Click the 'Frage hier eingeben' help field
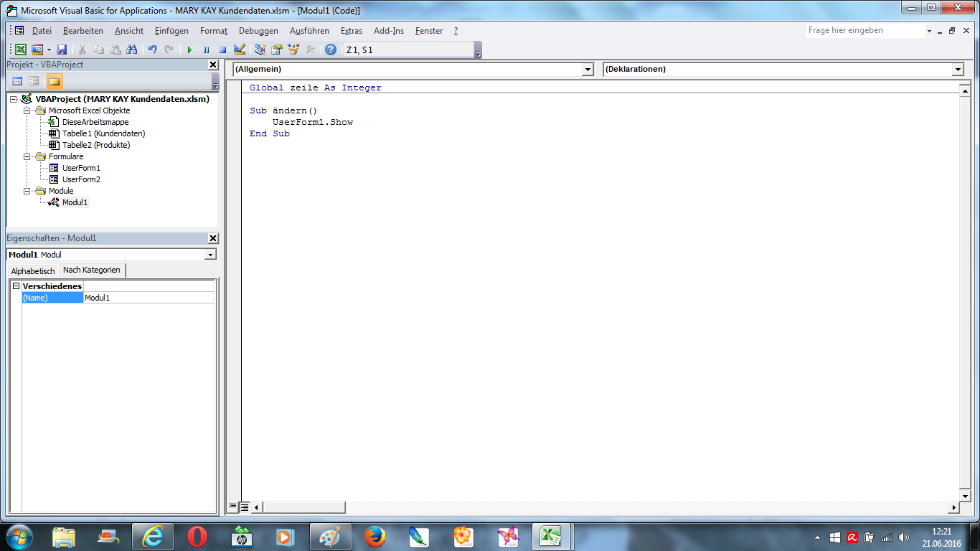 tap(864, 31)
